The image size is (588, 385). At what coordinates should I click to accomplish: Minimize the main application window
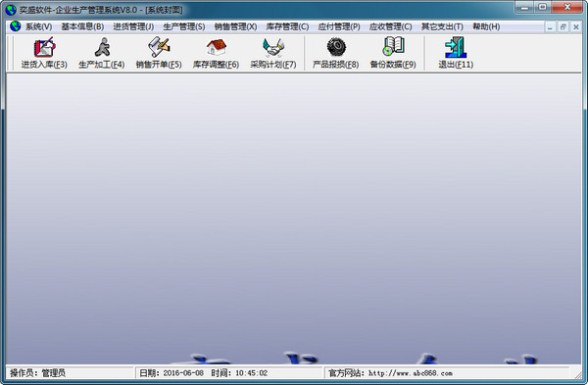(524, 7)
